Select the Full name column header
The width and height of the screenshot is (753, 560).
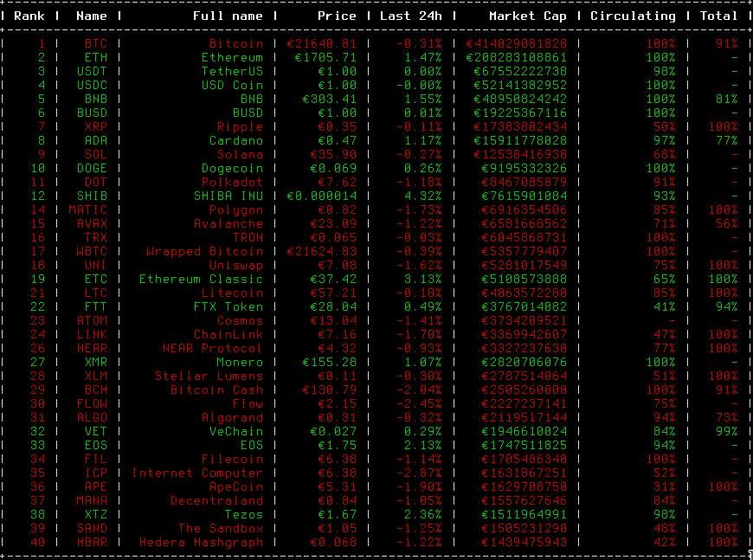pyautogui.click(x=228, y=16)
